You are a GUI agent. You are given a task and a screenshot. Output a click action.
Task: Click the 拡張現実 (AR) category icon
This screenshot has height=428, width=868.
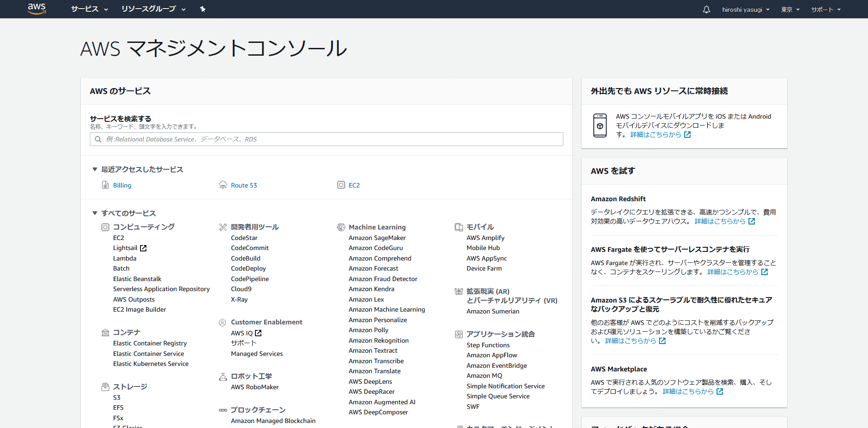click(459, 291)
